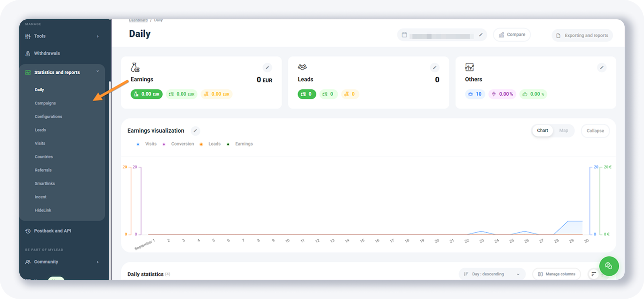This screenshot has width=644, height=299.
Task: Open Exporting and reports
Action: coord(582,35)
